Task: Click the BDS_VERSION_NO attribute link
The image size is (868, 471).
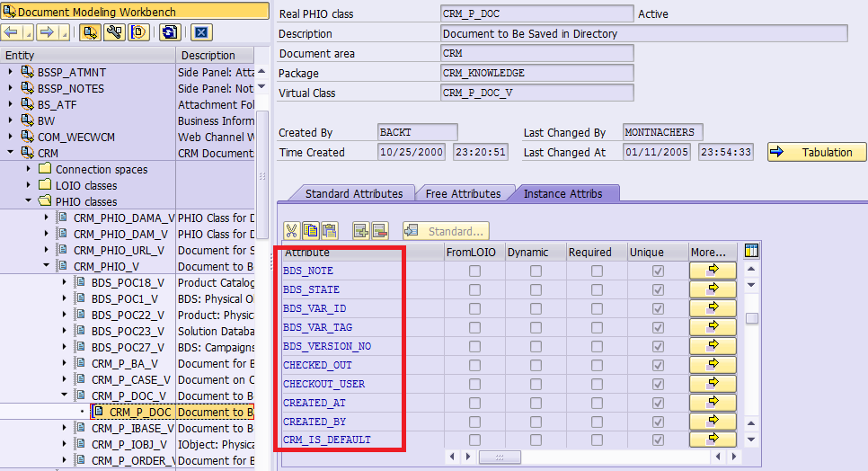Action: pos(327,346)
